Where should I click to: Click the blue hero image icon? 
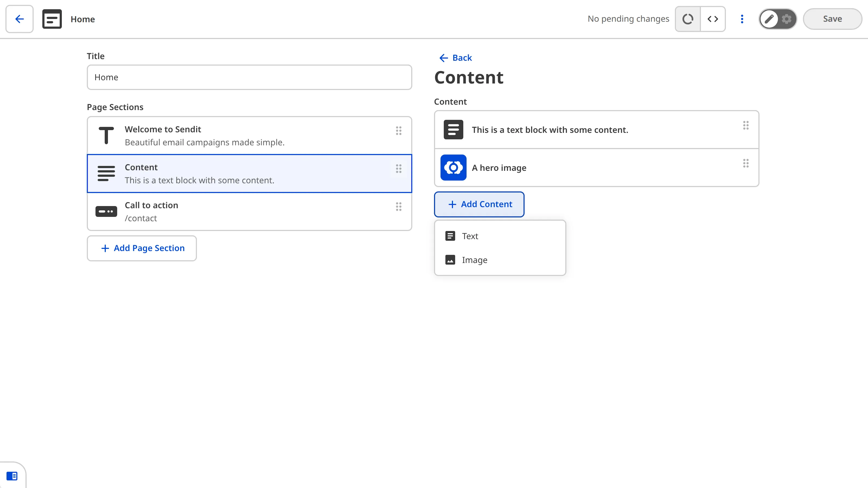453,168
